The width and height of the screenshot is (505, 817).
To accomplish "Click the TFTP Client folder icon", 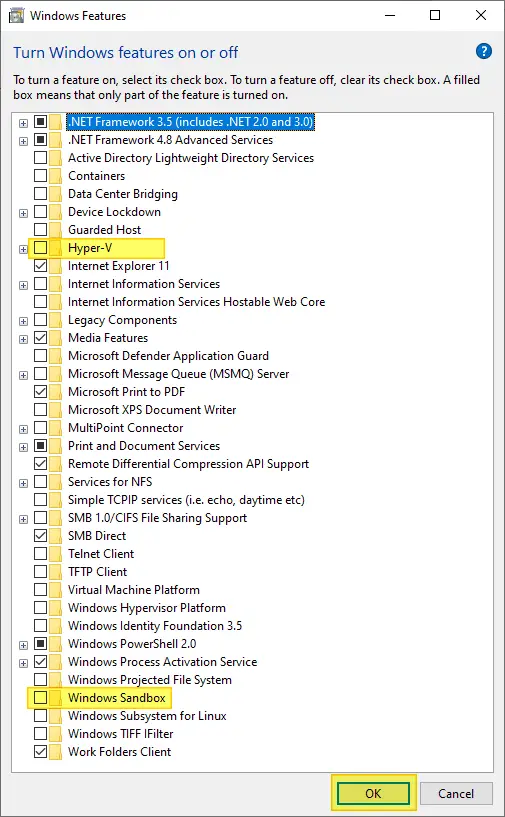I will [x=56, y=572].
